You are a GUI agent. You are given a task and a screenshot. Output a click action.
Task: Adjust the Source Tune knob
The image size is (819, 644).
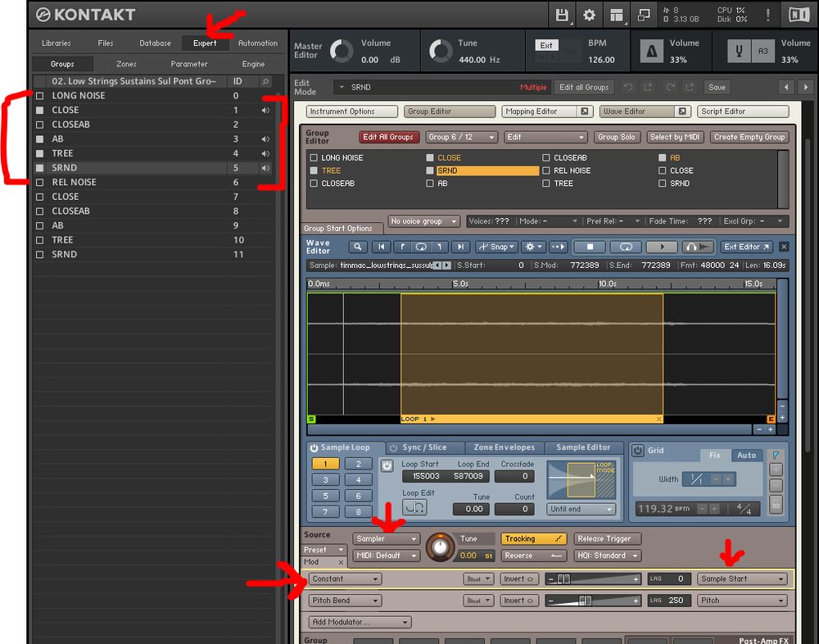(x=441, y=547)
